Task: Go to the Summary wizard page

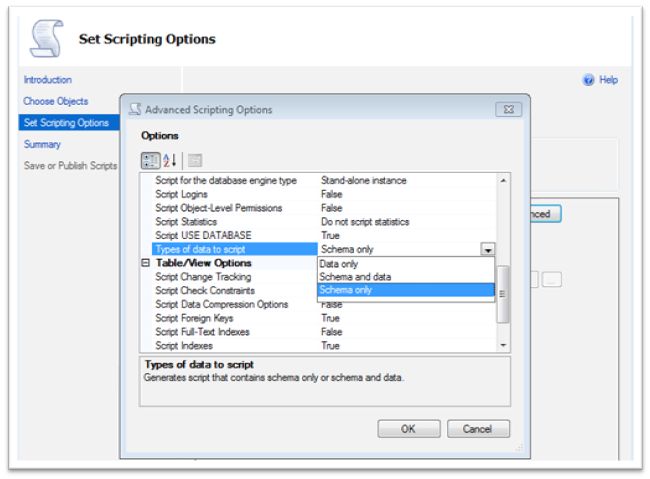Action: (42, 144)
